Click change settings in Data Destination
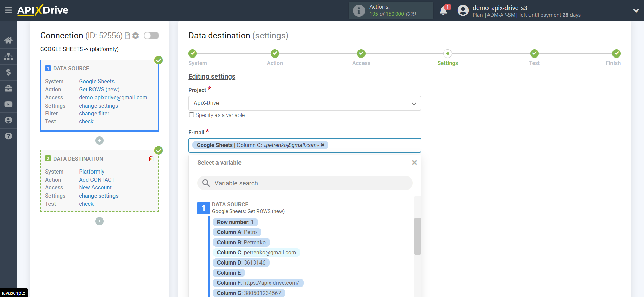This screenshot has width=644, height=297. click(x=99, y=196)
